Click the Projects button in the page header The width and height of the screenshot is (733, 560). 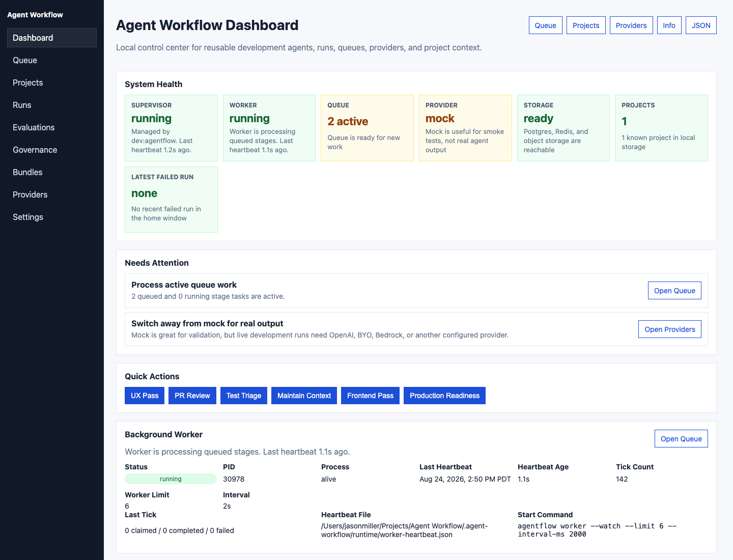coord(586,25)
